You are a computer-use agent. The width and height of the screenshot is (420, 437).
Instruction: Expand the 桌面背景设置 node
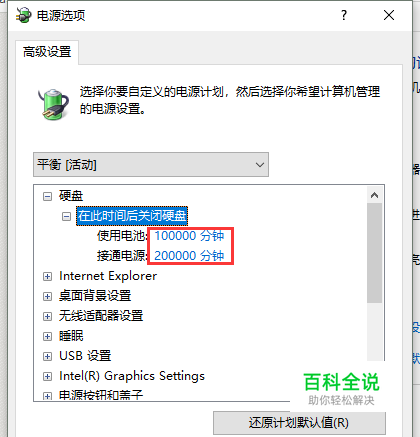[47, 296]
